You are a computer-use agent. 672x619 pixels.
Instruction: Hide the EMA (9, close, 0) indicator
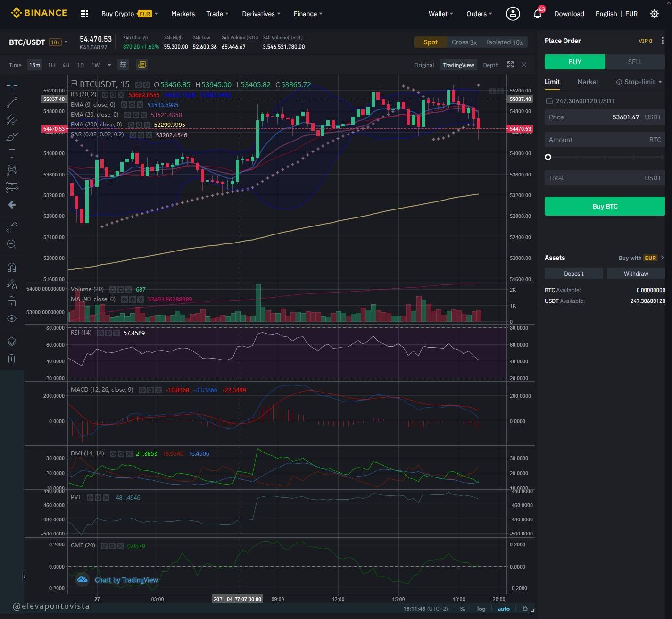pyautogui.click(x=124, y=105)
